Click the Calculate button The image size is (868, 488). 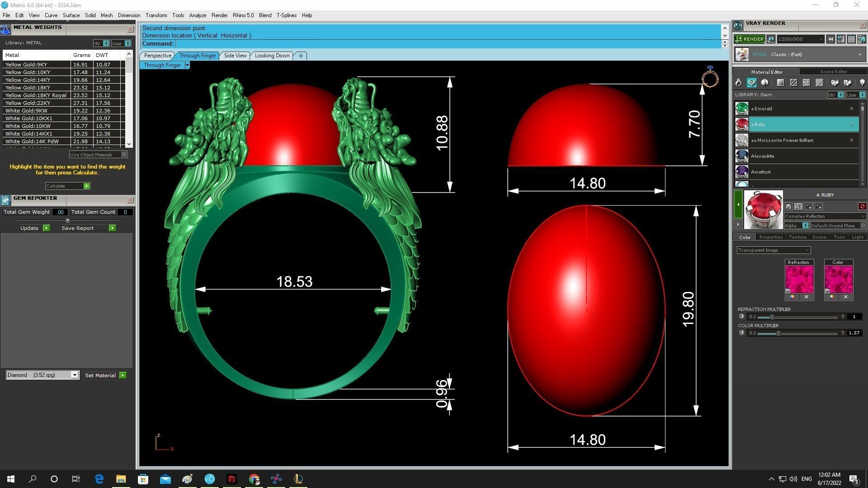click(68, 186)
